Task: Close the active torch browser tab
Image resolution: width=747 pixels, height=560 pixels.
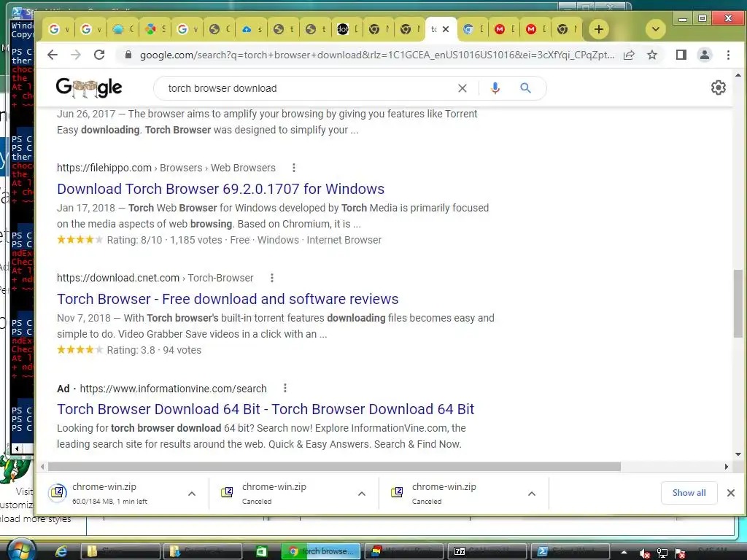Action: coord(446,29)
